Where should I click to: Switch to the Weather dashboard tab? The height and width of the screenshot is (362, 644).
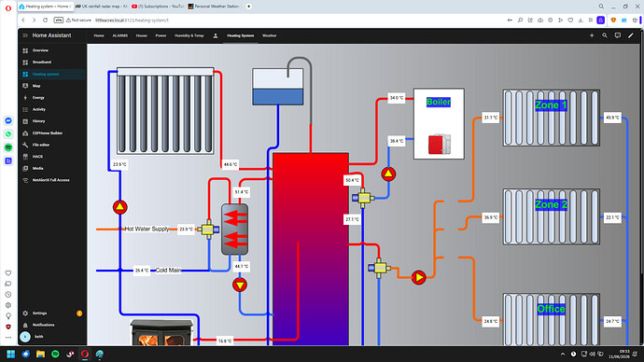[270, 35]
